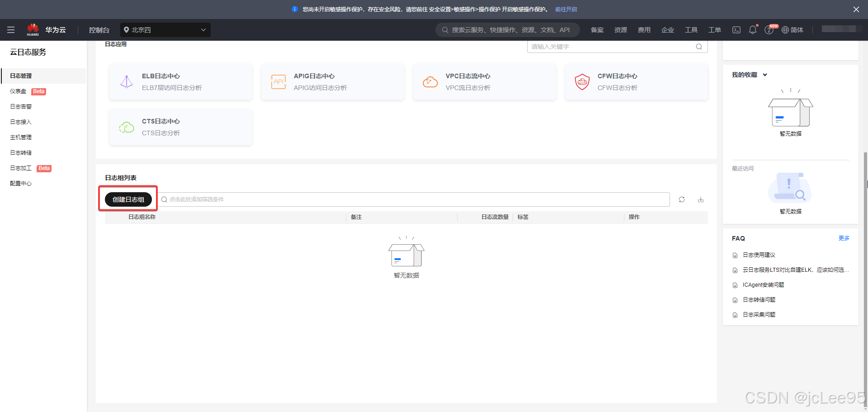
Task: Open the CloudShell terminal icon
Action: pyautogui.click(x=736, y=30)
